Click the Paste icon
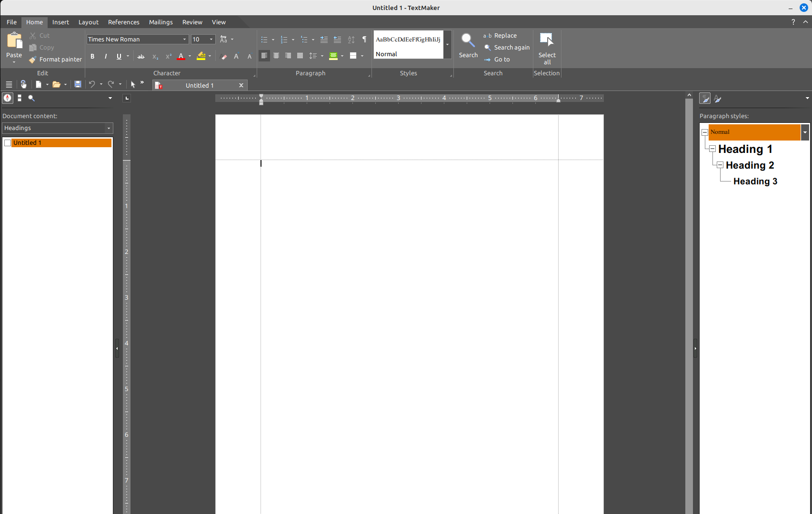The image size is (812, 514). 14,42
